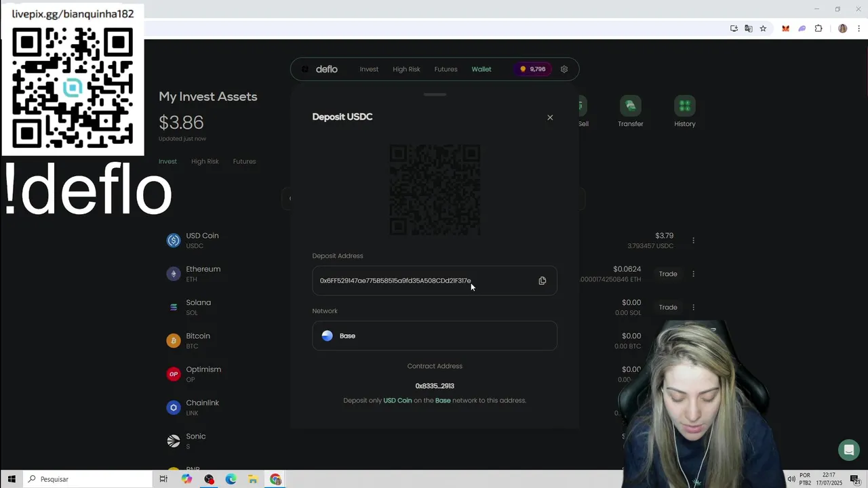Viewport: 868px width, 488px height.
Task: Open High Risk in deflo navbar
Action: (406, 69)
